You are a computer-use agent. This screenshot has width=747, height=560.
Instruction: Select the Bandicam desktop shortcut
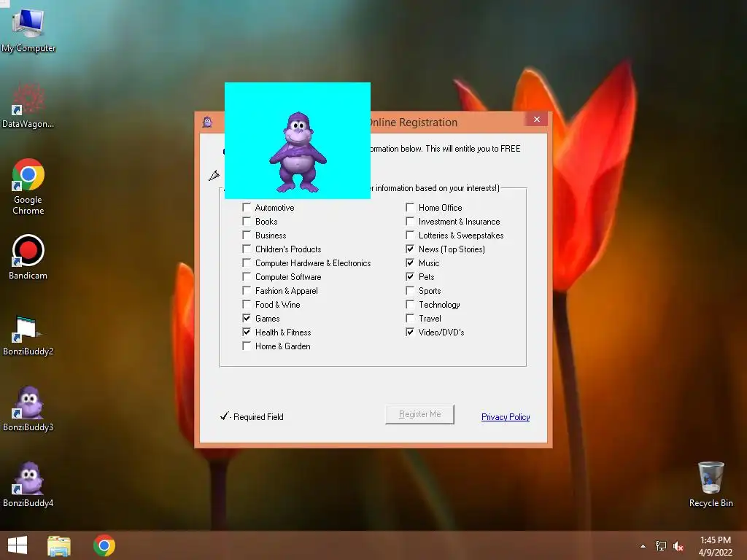(x=28, y=257)
